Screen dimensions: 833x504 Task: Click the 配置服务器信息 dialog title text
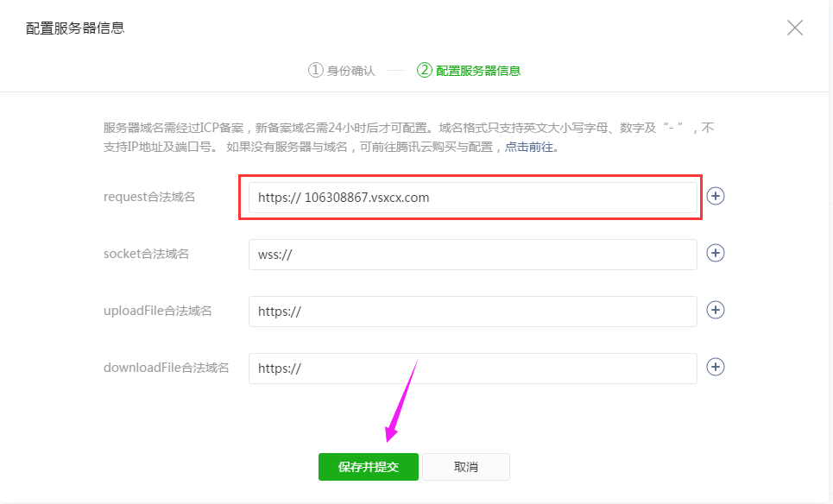pyautogui.click(x=75, y=28)
